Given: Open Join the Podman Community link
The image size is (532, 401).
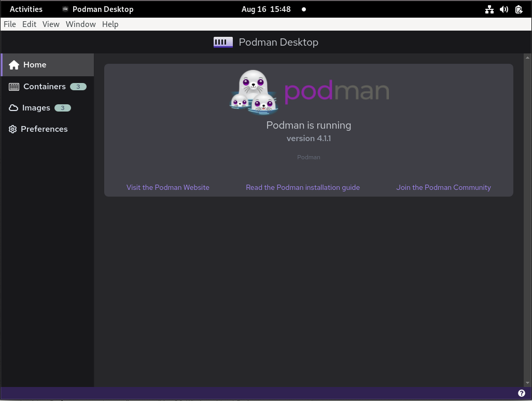Looking at the screenshot, I should point(443,187).
